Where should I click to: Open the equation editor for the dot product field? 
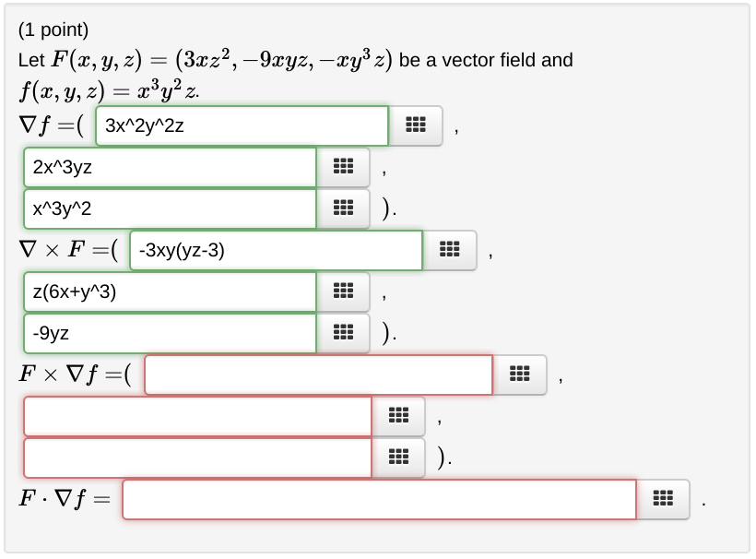tap(663, 500)
